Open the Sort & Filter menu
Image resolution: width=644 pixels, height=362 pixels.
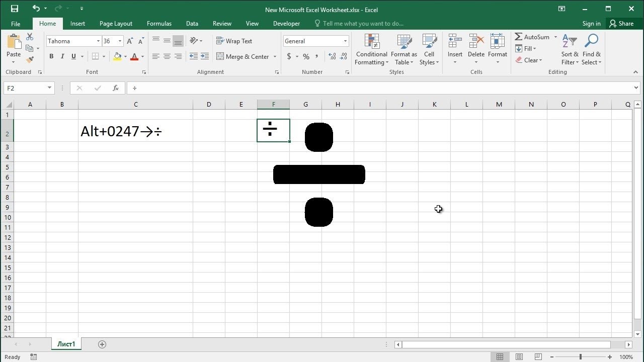pyautogui.click(x=570, y=49)
